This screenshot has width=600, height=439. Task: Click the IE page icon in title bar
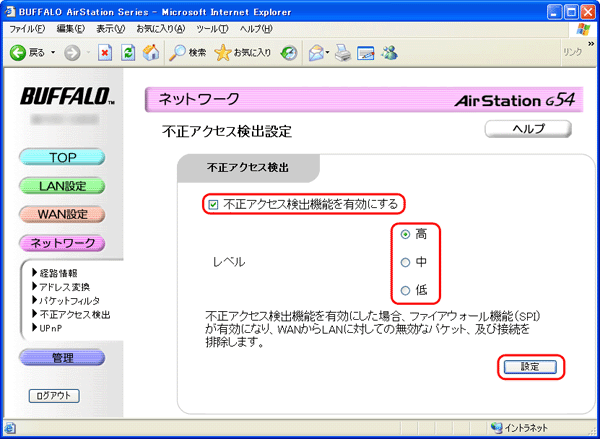10,12
